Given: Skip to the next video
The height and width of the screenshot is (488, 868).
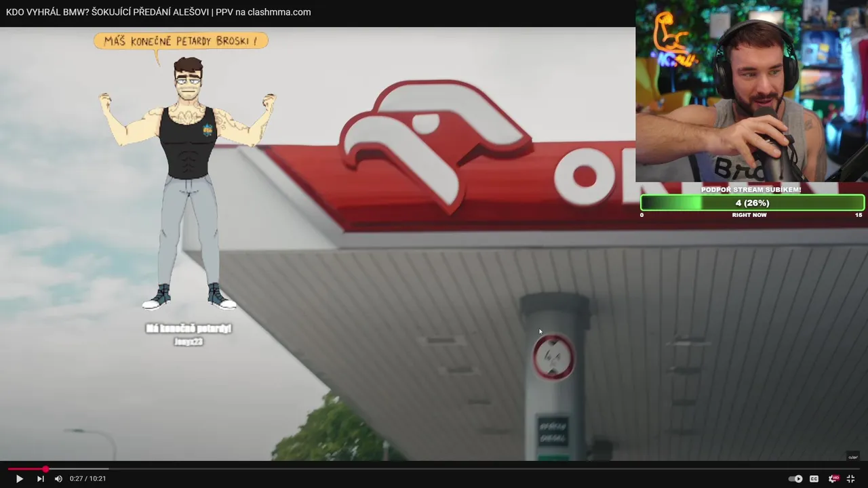Looking at the screenshot, I should tap(40, 479).
